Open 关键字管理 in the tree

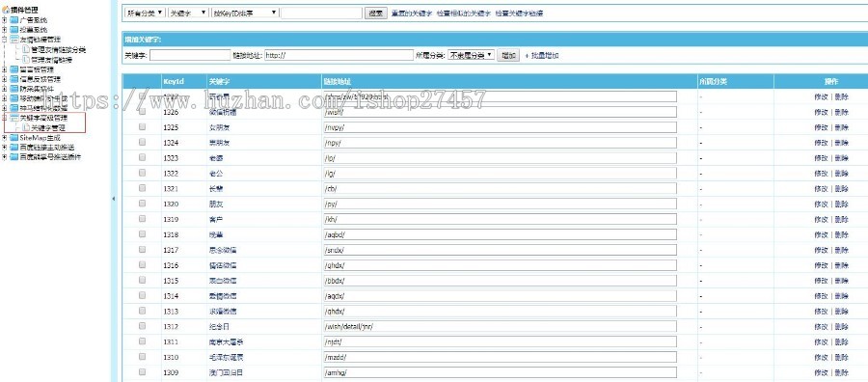tap(47, 128)
